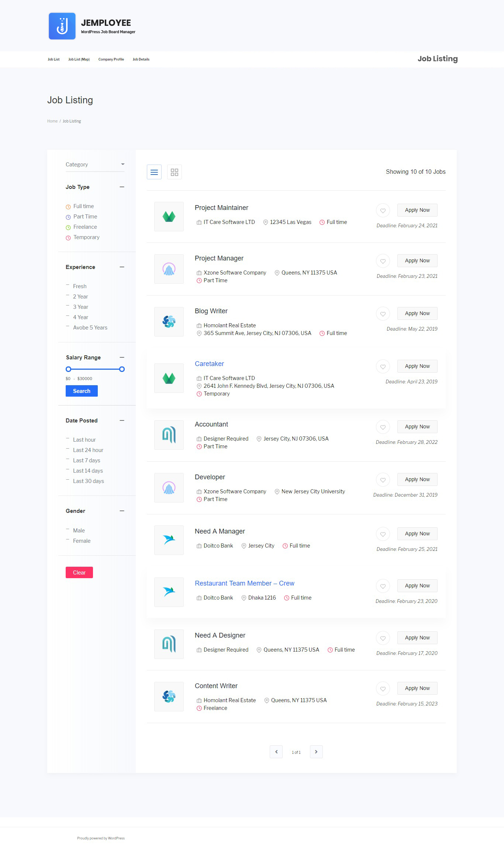Click the salary slider minimum handle
Screen dimensions: 504x849
pos(68,369)
